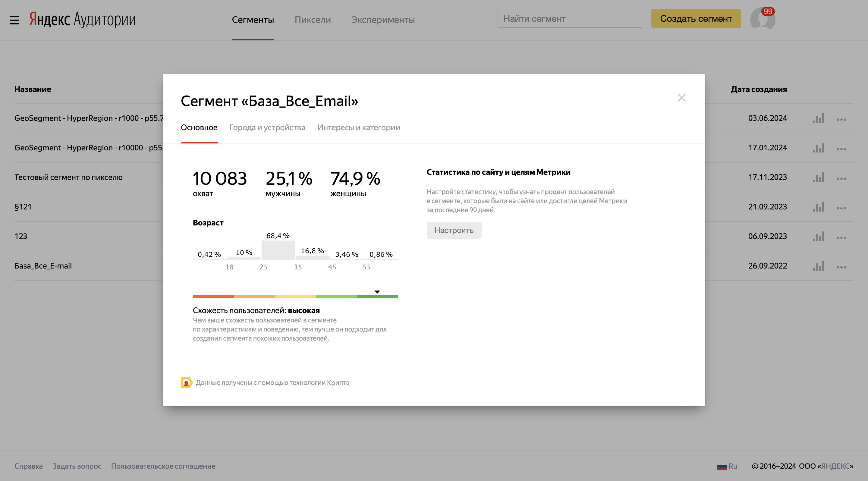Image resolution: width=868 pixels, height=481 pixels.
Task: Open more options dots for 17.01.2024 segment
Action: 841,149
